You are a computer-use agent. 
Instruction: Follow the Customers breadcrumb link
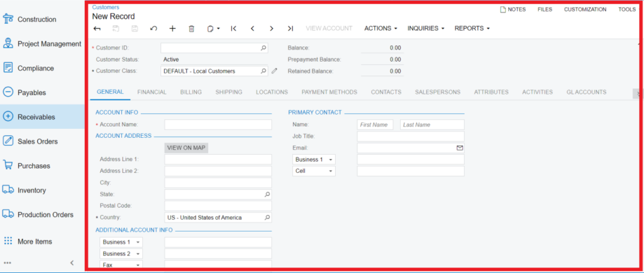(x=105, y=7)
